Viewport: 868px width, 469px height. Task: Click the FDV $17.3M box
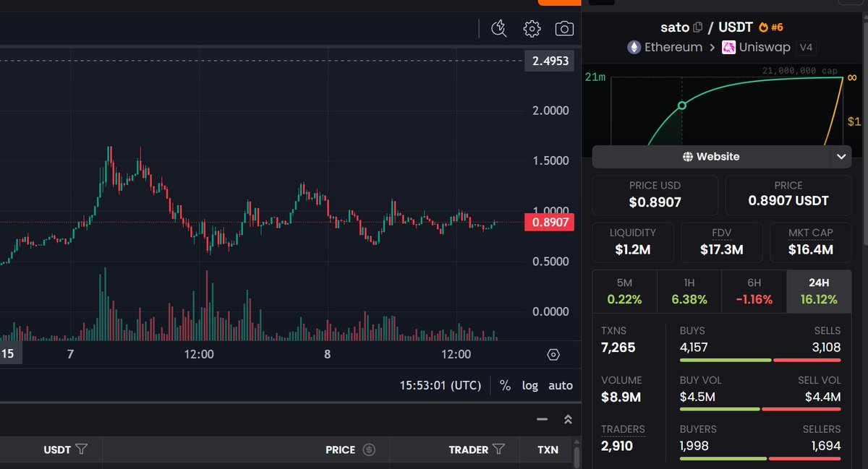pyautogui.click(x=722, y=242)
